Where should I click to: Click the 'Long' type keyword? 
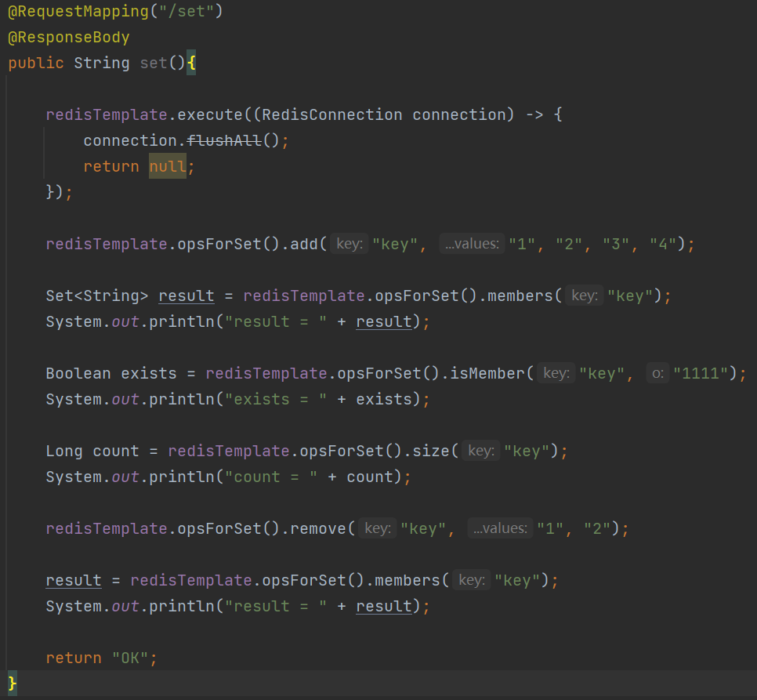click(x=64, y=451)
